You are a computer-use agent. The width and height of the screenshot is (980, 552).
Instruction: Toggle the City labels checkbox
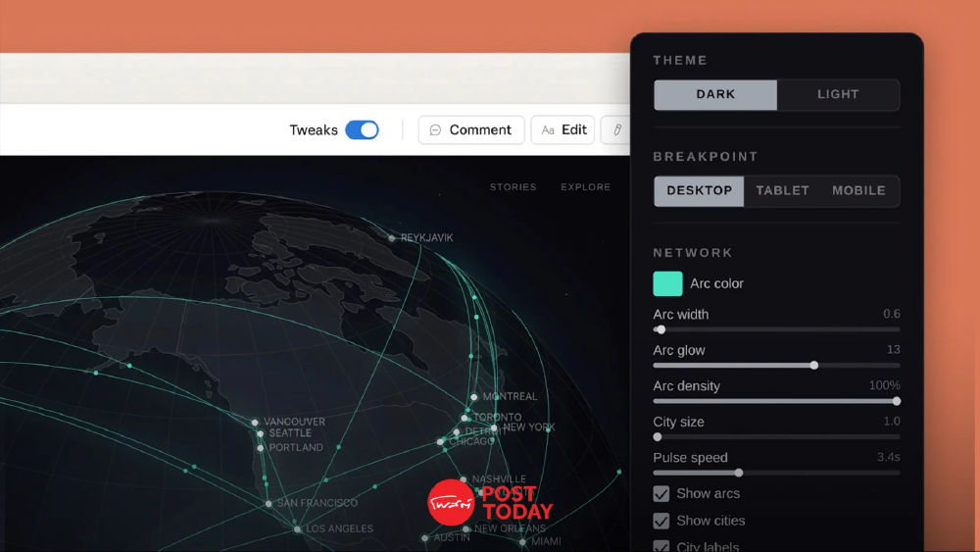click(x=661, y=546)
